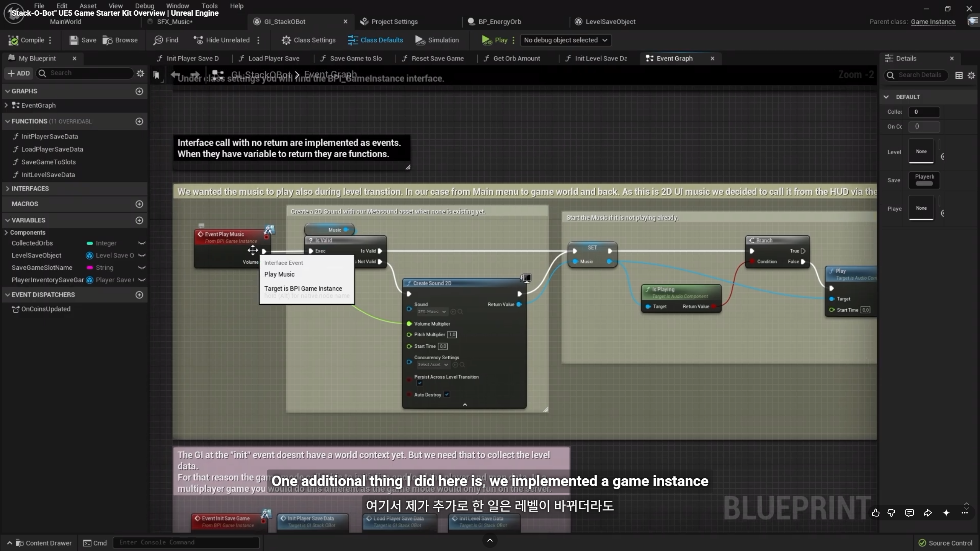Toggle Hide Unrelated nodes
This screenshot has width=980, height=551.
tap(221, 40)
